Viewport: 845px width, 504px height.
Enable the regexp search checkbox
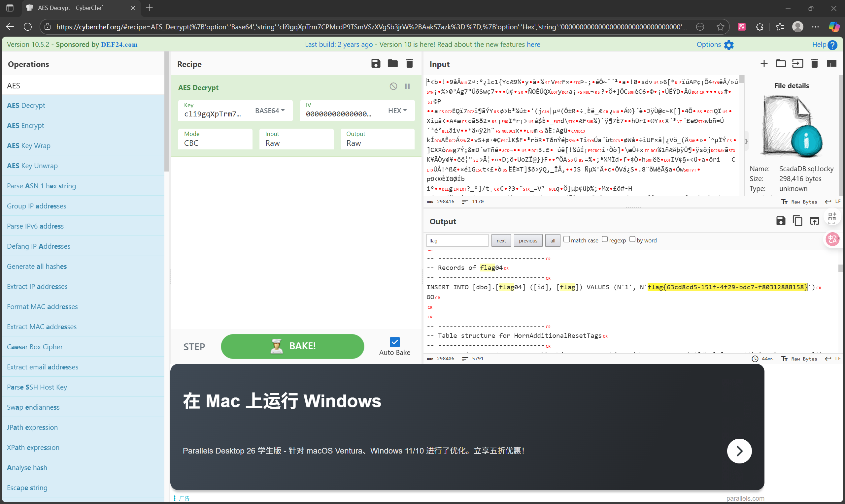(604, 239)
